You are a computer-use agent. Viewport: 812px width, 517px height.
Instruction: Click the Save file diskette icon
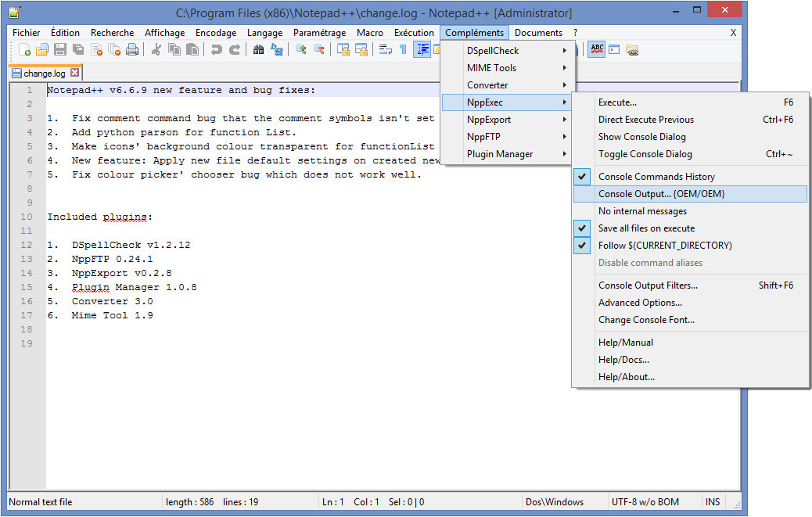pyautogui.click(x=60, y=50)
